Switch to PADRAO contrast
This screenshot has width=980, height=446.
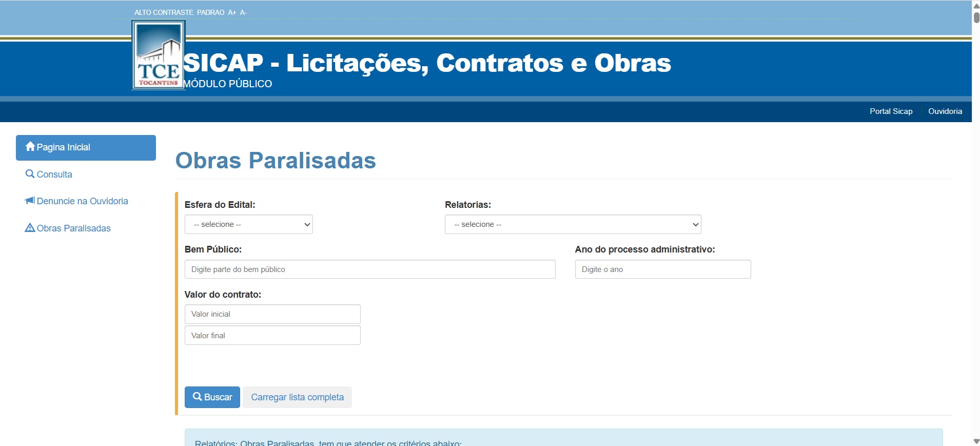[211, 12]
